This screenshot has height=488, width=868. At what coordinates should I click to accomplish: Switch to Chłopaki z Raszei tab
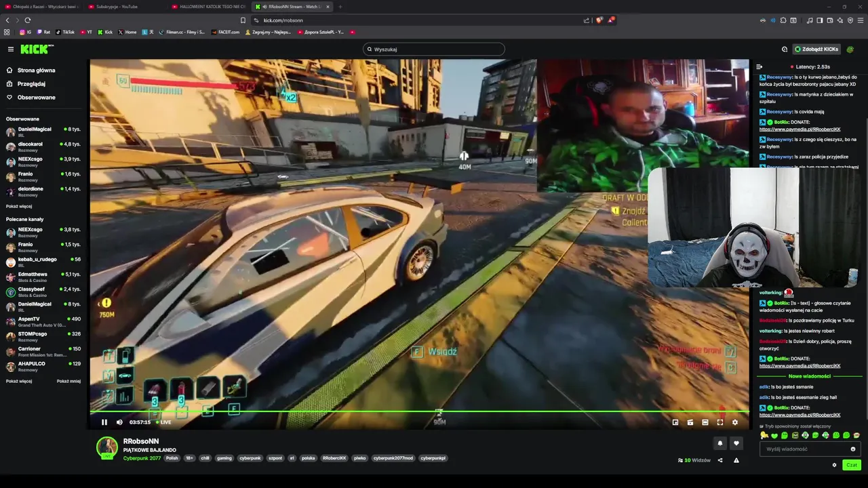(42, 7)
